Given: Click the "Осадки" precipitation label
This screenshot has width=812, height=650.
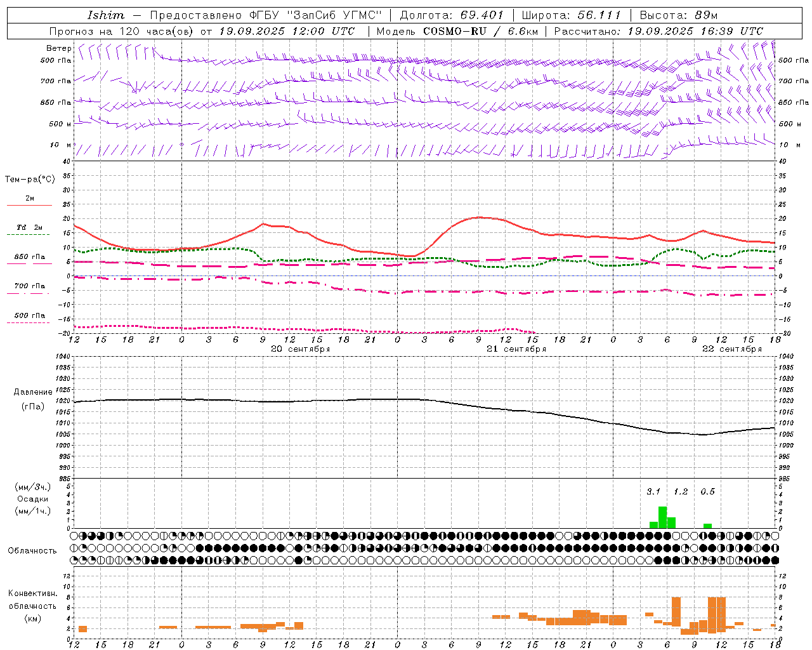Looking at the screenshot, I should pyautogui.click(x=32, y=499).
